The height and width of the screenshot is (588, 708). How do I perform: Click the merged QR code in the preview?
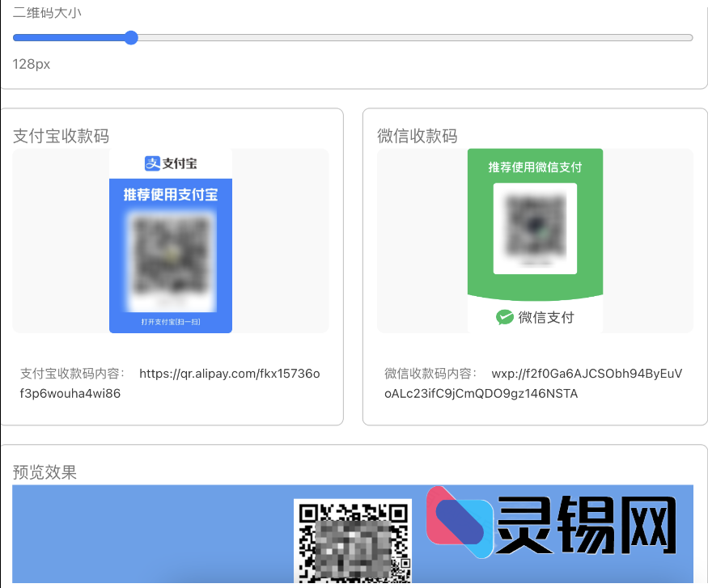pos(353,540)
